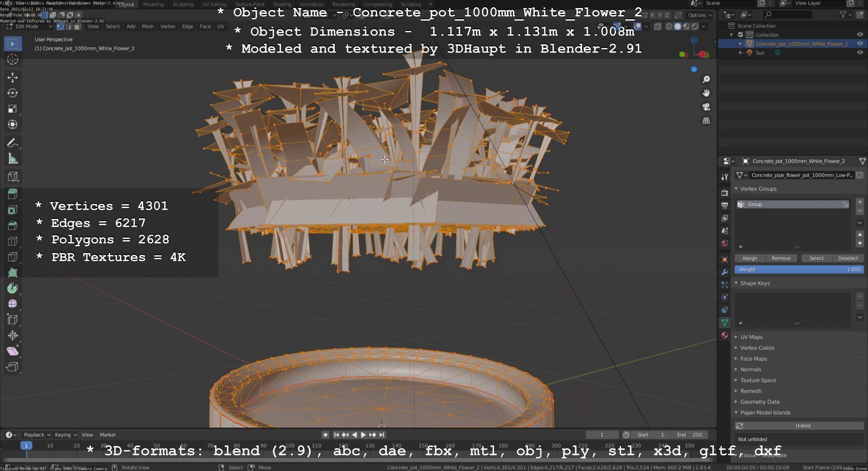Switch to the Sculpting workspace tab
868x471 pixels.
click(x=183, y=4)
